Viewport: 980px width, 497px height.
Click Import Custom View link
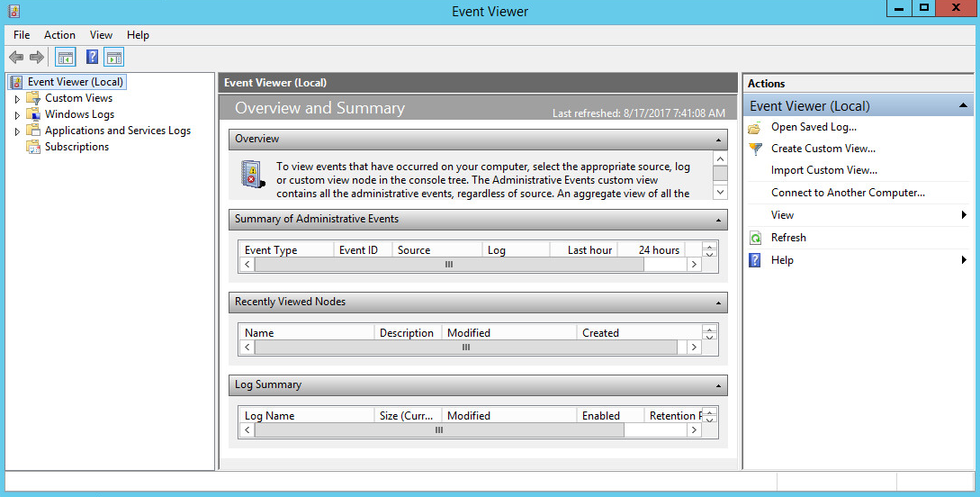(x=823, y=170)
